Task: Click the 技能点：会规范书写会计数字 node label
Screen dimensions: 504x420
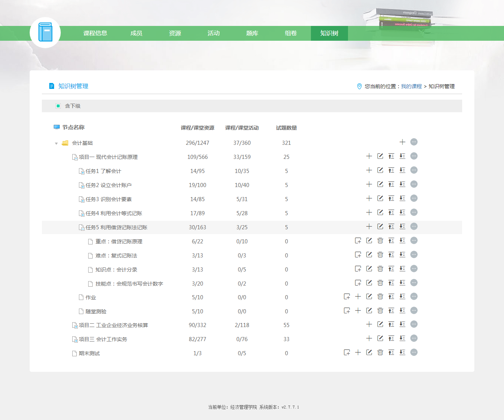Action: click(129, 284)
